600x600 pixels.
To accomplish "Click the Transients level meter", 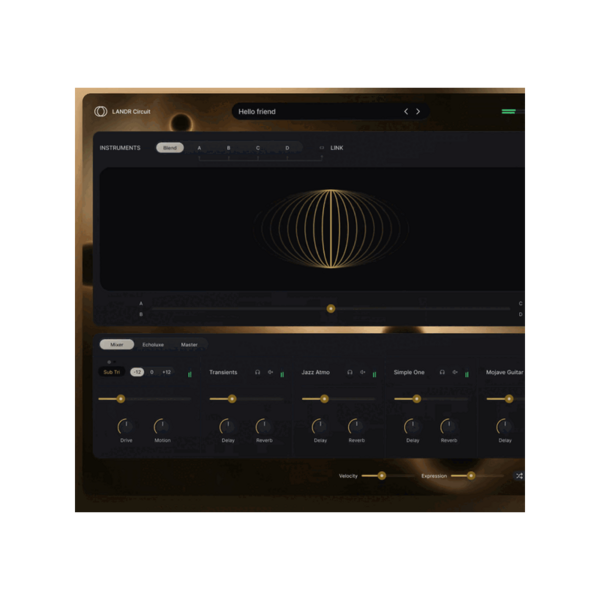I will (x=282, y=374).
